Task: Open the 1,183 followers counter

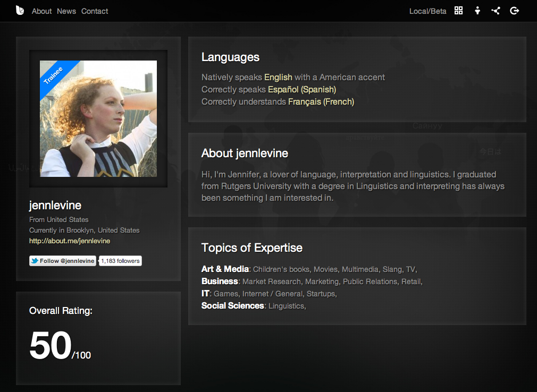Action: 120,260
